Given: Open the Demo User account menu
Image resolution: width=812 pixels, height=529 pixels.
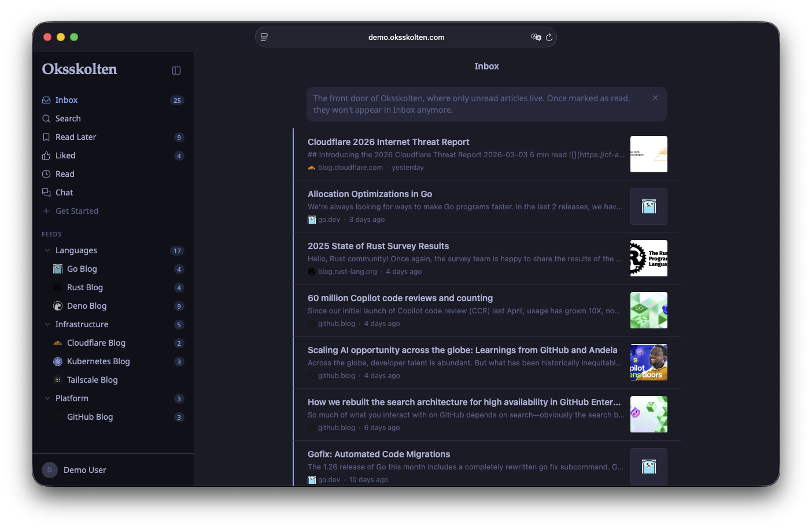Looking at the screenshot, I should click(x=84, y=470).
